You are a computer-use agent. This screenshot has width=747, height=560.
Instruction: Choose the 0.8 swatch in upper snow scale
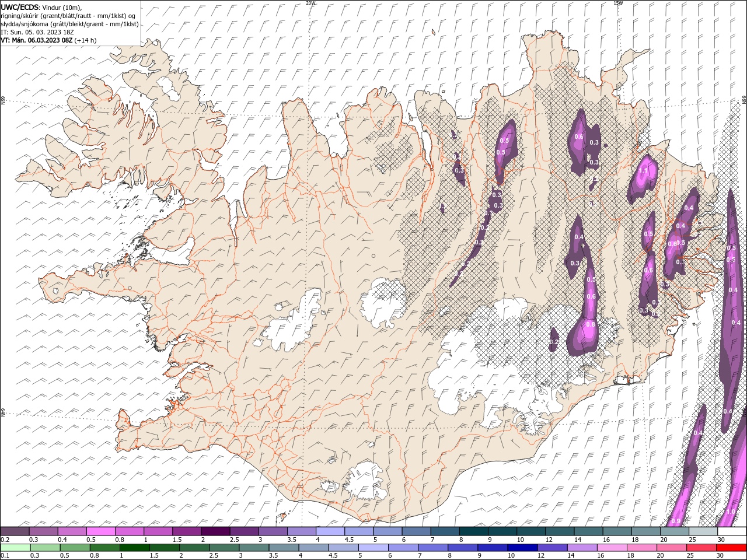(129, 531)
